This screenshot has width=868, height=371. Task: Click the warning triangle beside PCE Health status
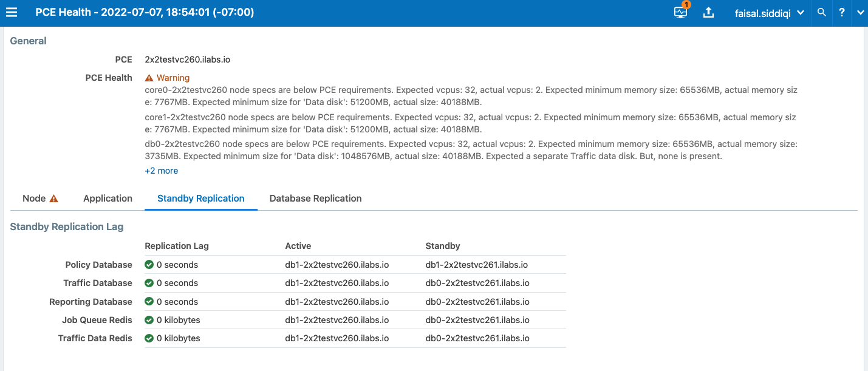pyautogui.click(x=148, y=77)
